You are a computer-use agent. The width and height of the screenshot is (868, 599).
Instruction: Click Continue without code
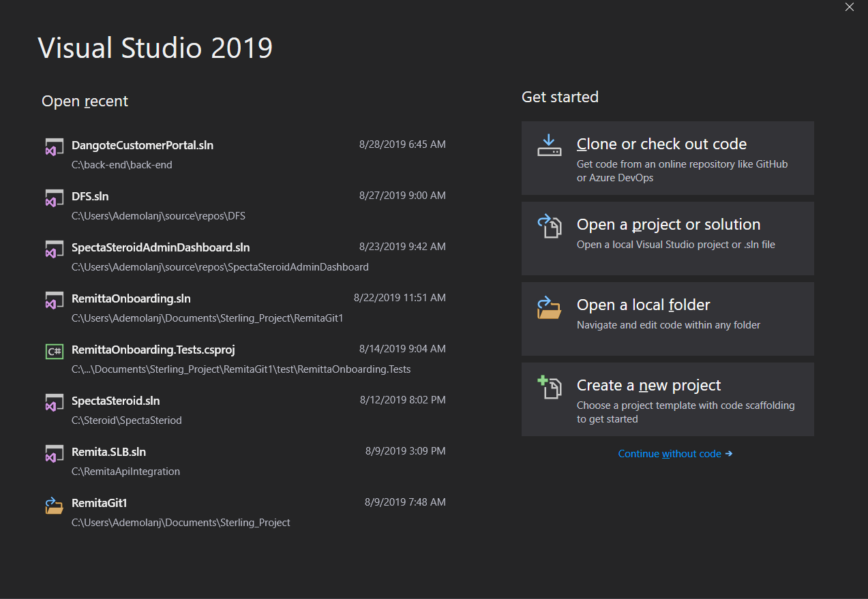tap(675, 454)
